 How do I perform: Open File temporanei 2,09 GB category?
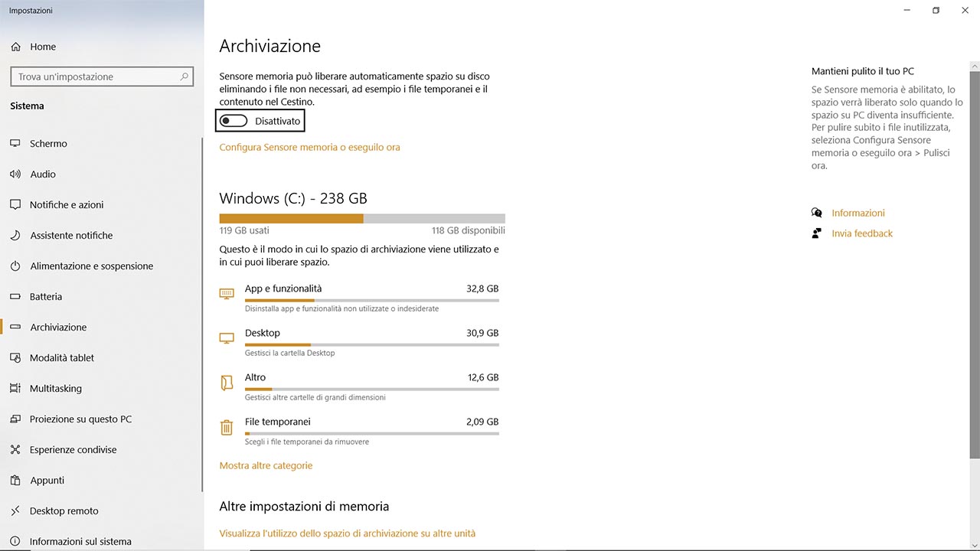359,431
